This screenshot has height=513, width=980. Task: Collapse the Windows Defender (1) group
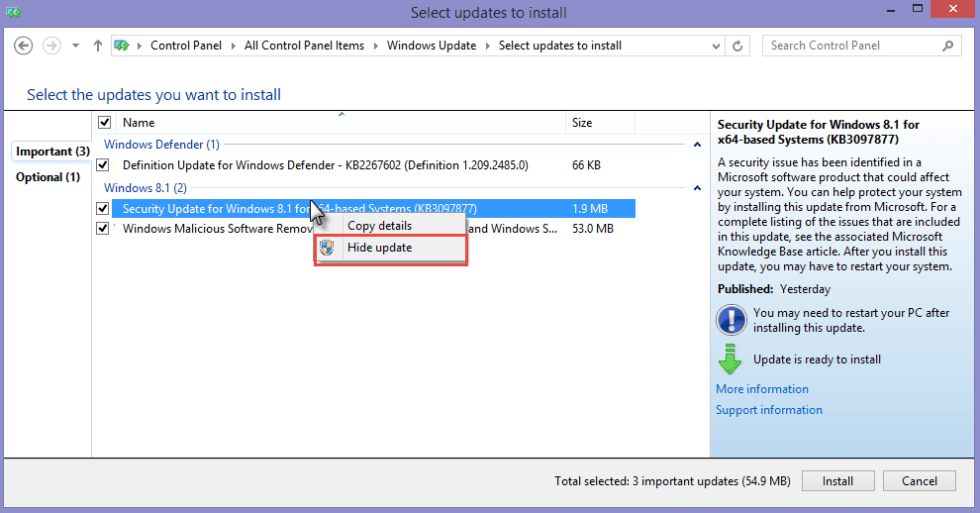click(698, 145)
